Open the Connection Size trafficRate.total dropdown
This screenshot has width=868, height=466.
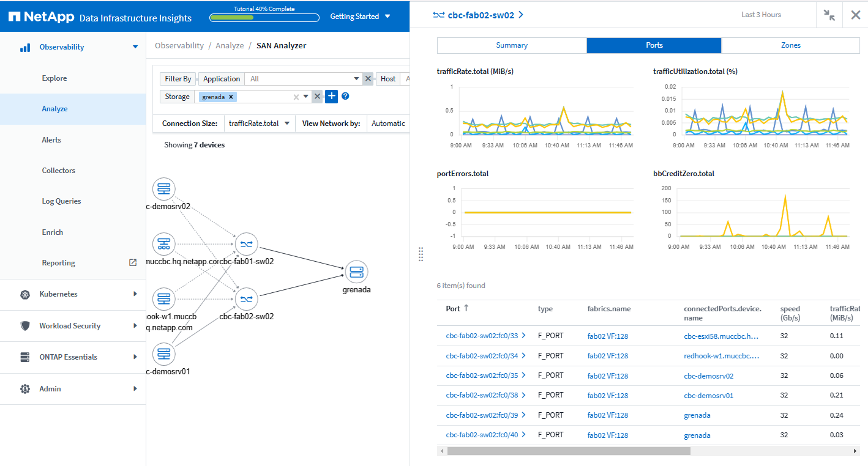pyautogui.click(x=259, y=124)
